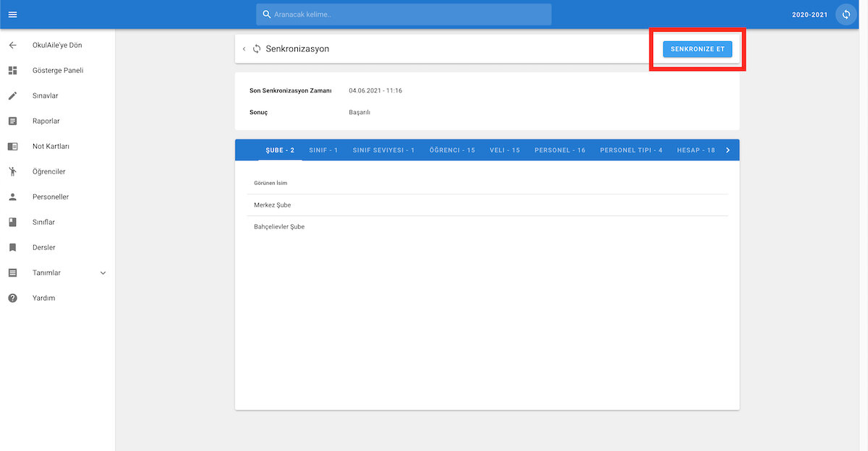
Task: Click the 04.06.2021 - 11:16 sync time
Action: point(375,91)
